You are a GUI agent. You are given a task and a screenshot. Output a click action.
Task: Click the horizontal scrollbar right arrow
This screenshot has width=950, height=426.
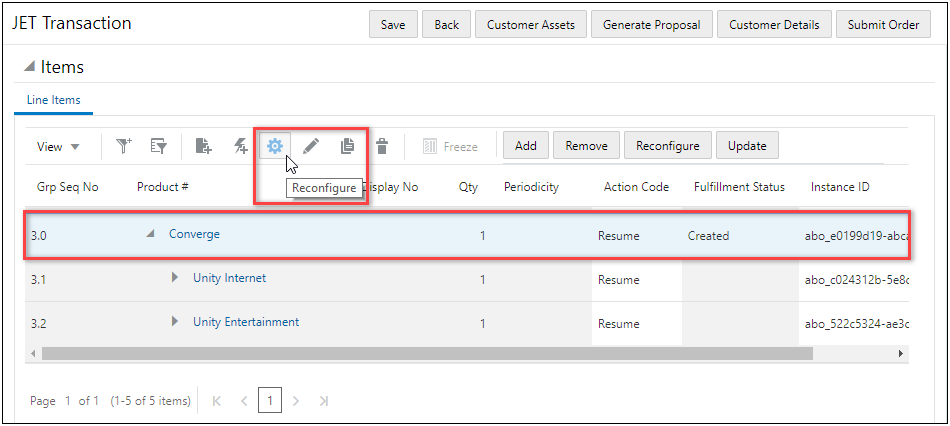click(x=900, y=354)
